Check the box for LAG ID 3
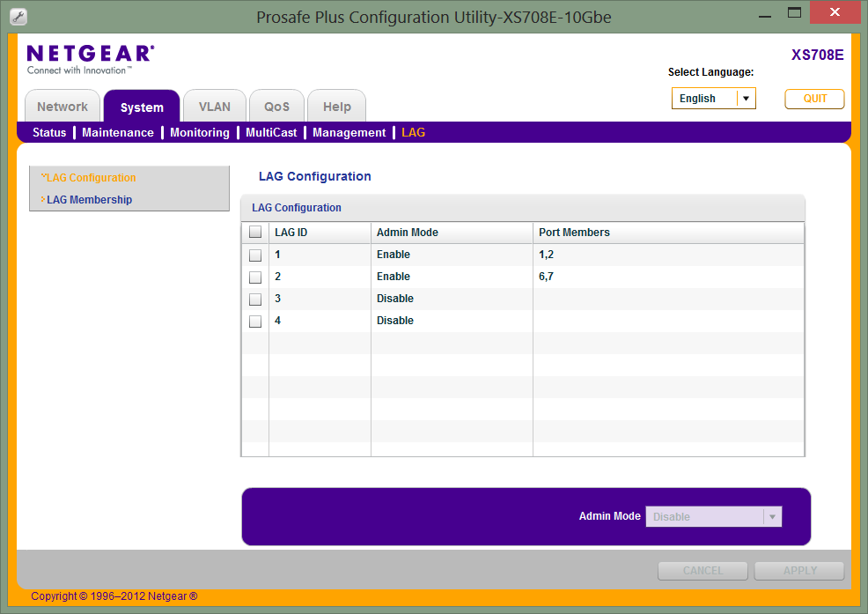Image resolution: width=868 pixels, height=614 pixels. 255,300
